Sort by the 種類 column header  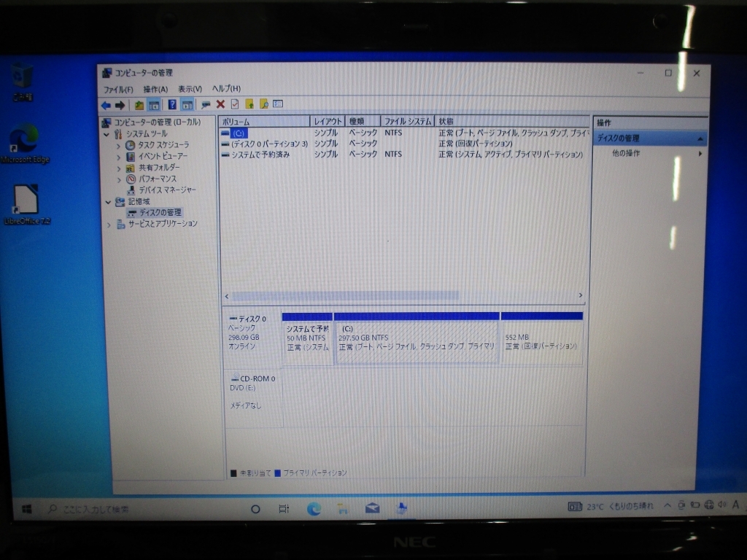point(363,122)
